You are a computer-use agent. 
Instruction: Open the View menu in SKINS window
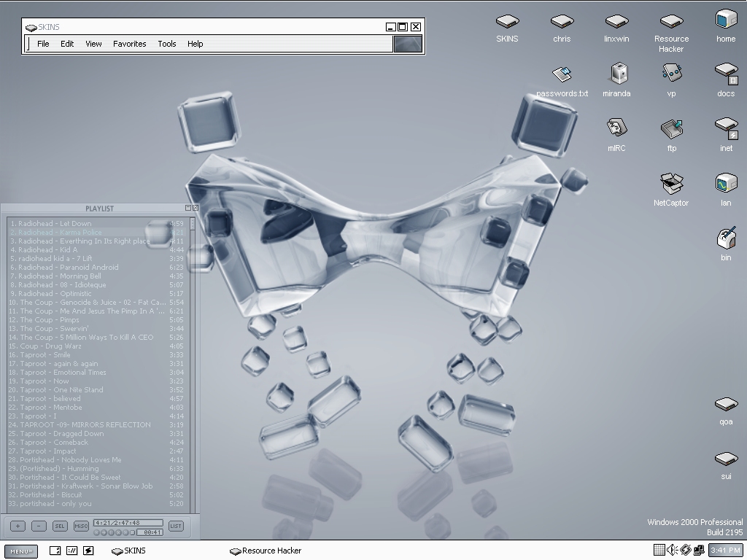tap(94, 44)
